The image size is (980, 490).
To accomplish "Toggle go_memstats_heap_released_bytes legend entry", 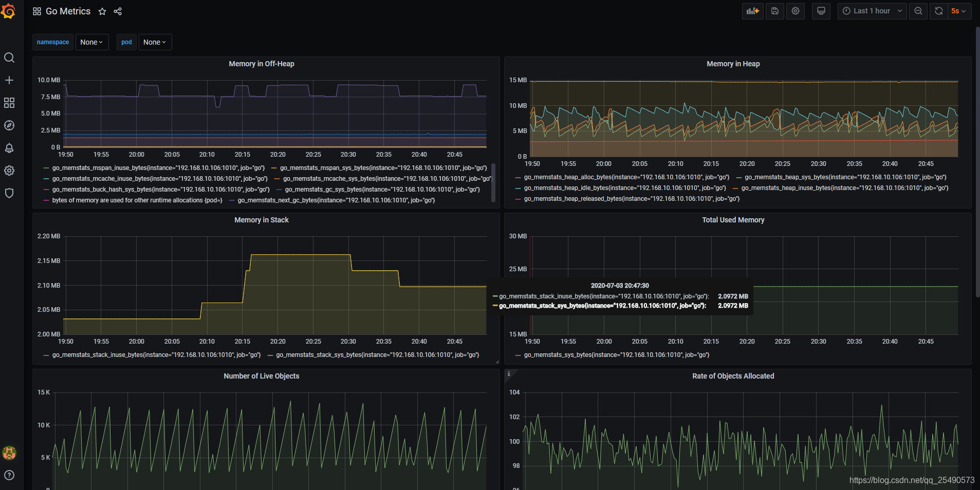I will pos(632,199).
